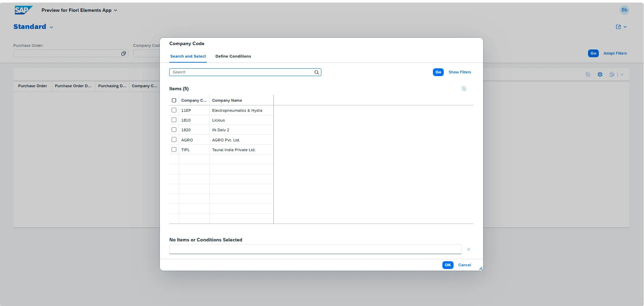The image size is (644, 306).
Task: Expand the share options chevron
Action: [x=625, y=27]
